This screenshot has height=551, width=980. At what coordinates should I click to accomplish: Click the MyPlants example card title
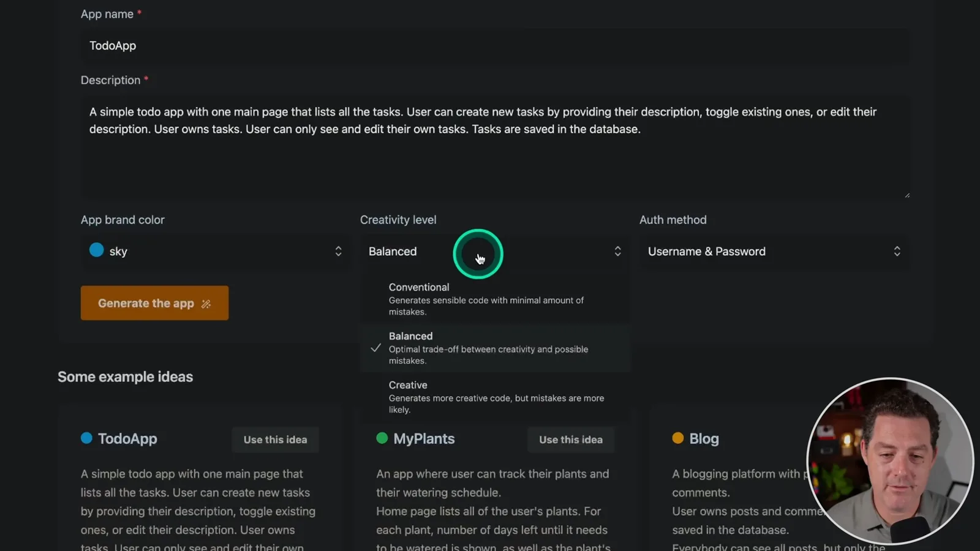pos(424,439)
